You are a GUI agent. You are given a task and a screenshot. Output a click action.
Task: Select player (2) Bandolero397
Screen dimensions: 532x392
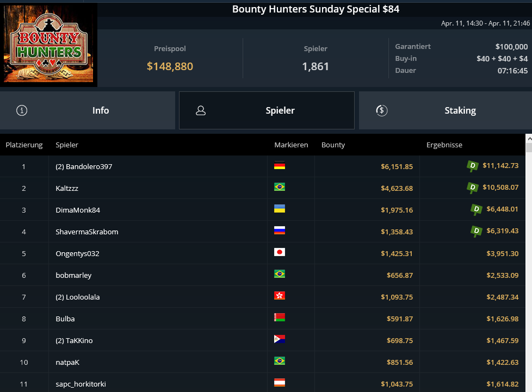pyautogui.click(x=84, y=166)
